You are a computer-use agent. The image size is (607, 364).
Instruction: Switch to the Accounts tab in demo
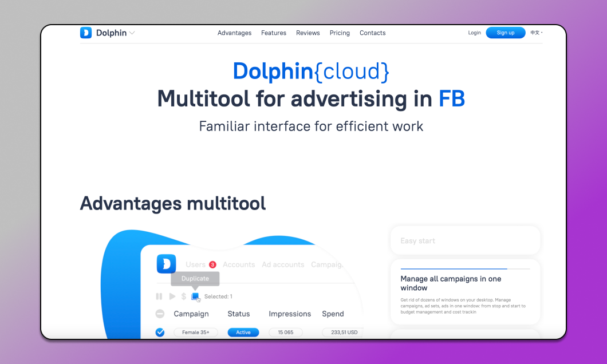point(239,264)
